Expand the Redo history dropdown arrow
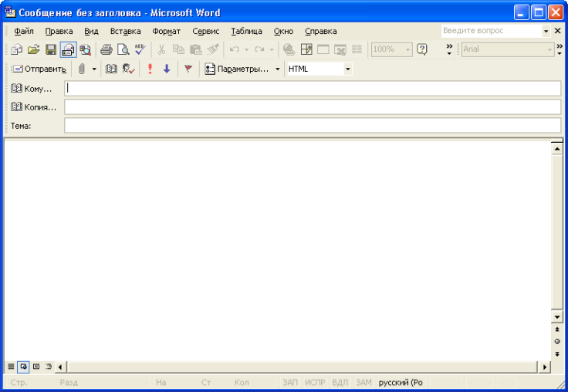 [272, 49]
